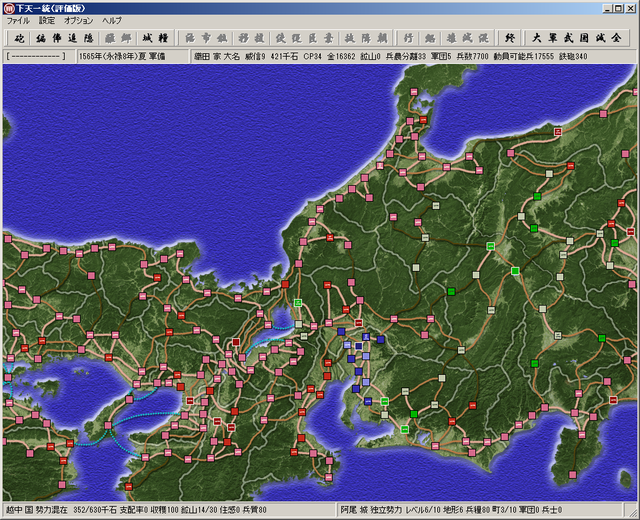
Task: Select the greyed 鉱 (mine) toolbar icon
Action: point(222,38)
